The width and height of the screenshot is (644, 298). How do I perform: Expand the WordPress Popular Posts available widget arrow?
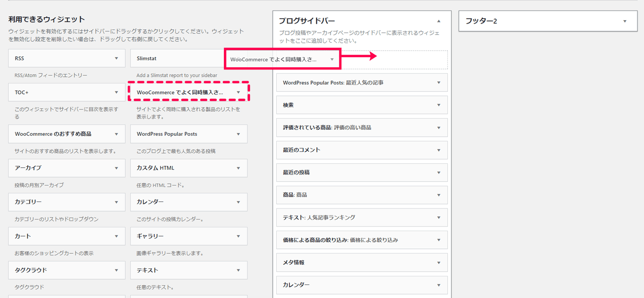tap(238, 134)
